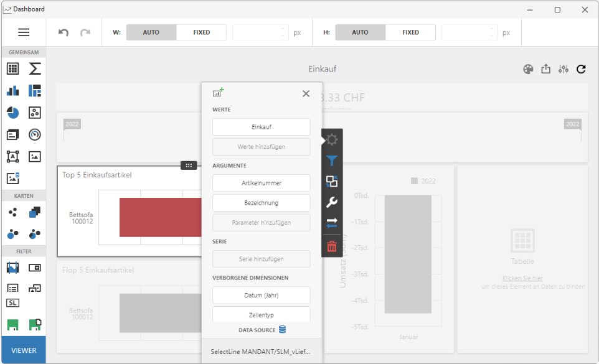This screenshot has width=599, height=364.
Task: Close the data binding panel
Action: tap(306, 93)
